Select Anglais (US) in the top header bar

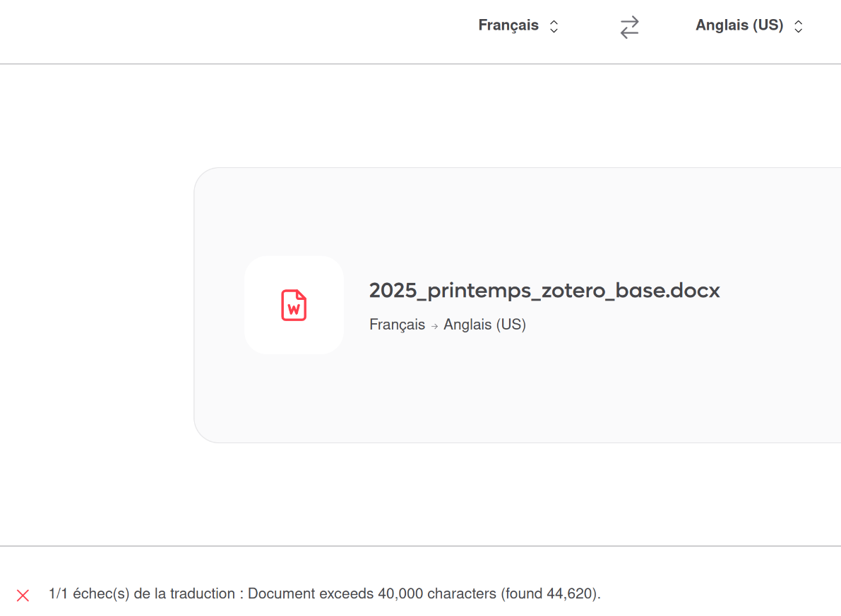pos(739,25)
